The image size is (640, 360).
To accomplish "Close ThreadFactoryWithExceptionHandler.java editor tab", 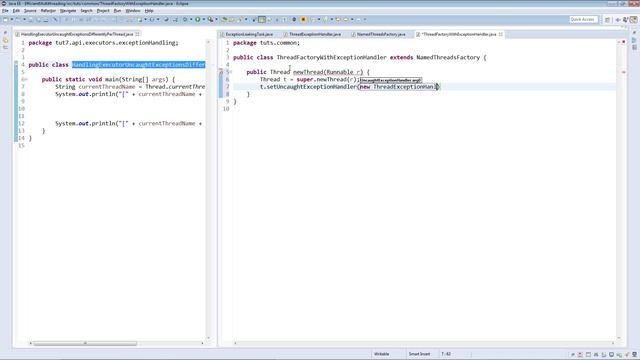I will click(501, 34).
